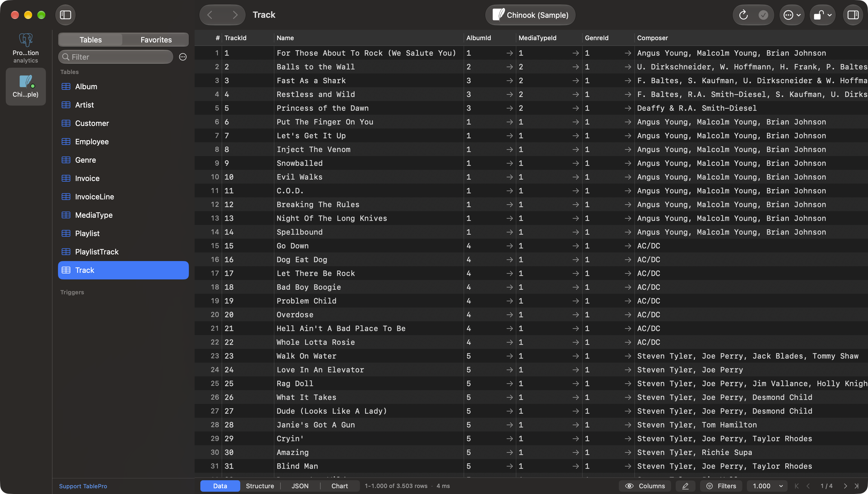
Task: Click the Support TablePro link
Action: [x=83, y=486]
